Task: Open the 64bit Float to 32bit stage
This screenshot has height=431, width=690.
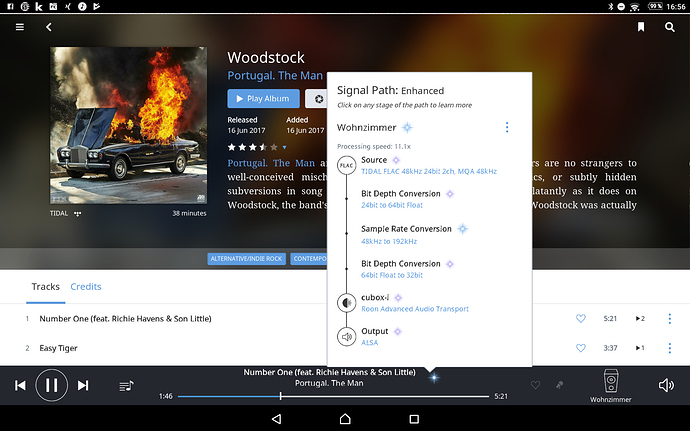Action: pos(392,275)
